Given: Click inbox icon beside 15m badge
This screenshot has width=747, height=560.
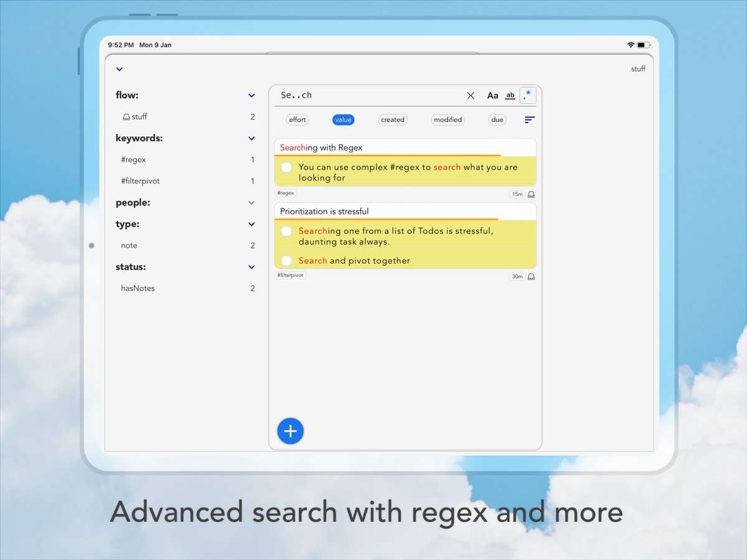Looking at the screenshot, I should (531, 195).
